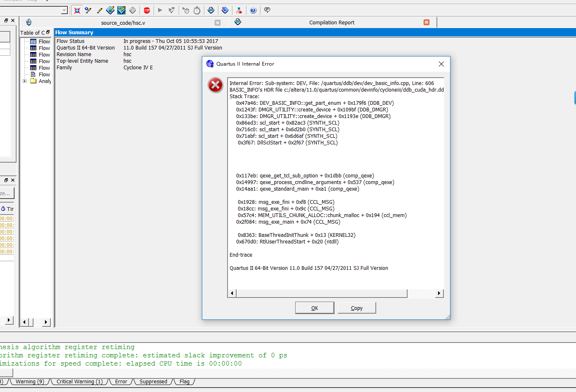The height and width of the screenshot is (392, 576).
Task: Switch to the Compilation Report tab
Action: (332, 23)
